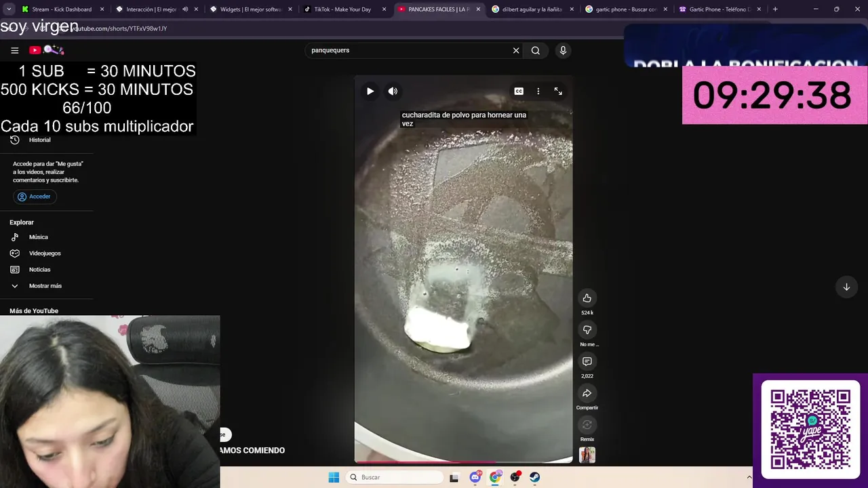
Task: Open Steam from the taskbar
Action: (x=535, y=477)
